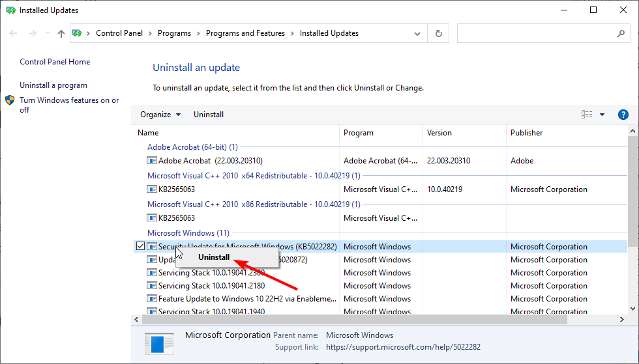Click Uninstall in the toolbar
This screenshot has height=364, width=639.
coord(209,115)
